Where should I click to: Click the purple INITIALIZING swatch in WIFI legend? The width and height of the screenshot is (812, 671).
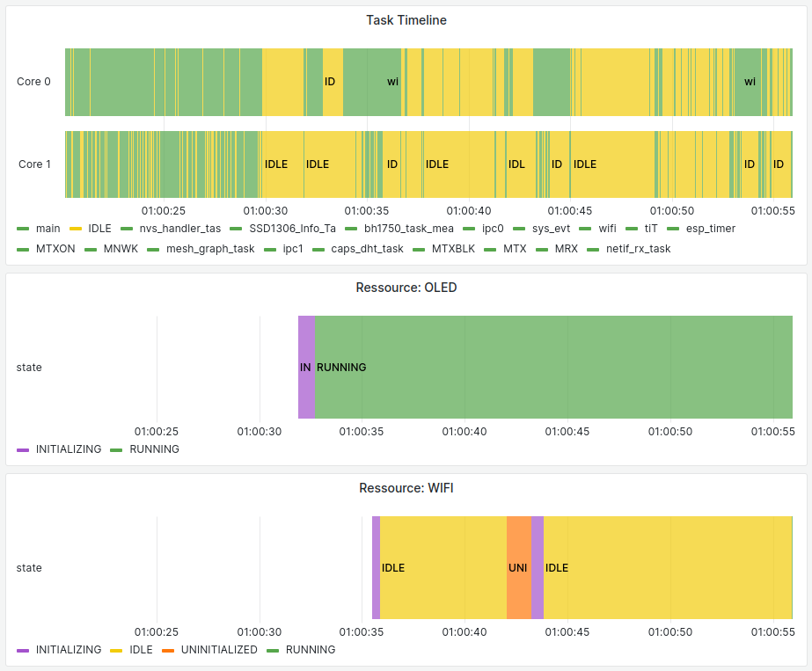tap(23, 650)
